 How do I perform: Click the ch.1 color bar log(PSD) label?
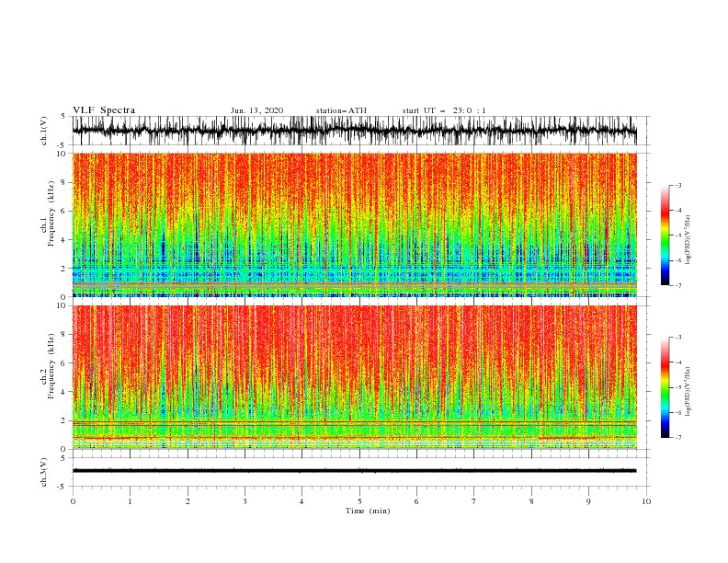pyautogui.click(x=688, y=240)
